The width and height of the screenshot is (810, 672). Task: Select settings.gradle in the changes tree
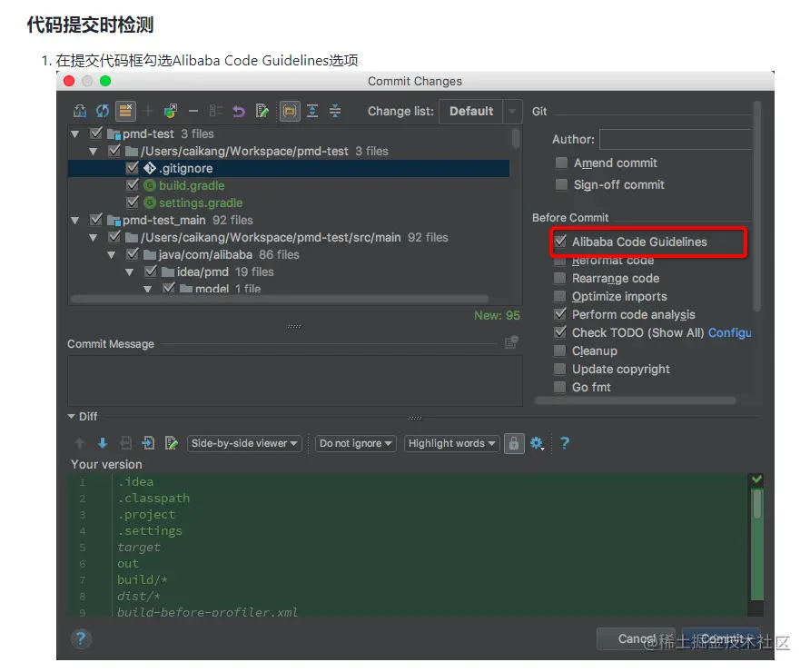pos(289,202)
